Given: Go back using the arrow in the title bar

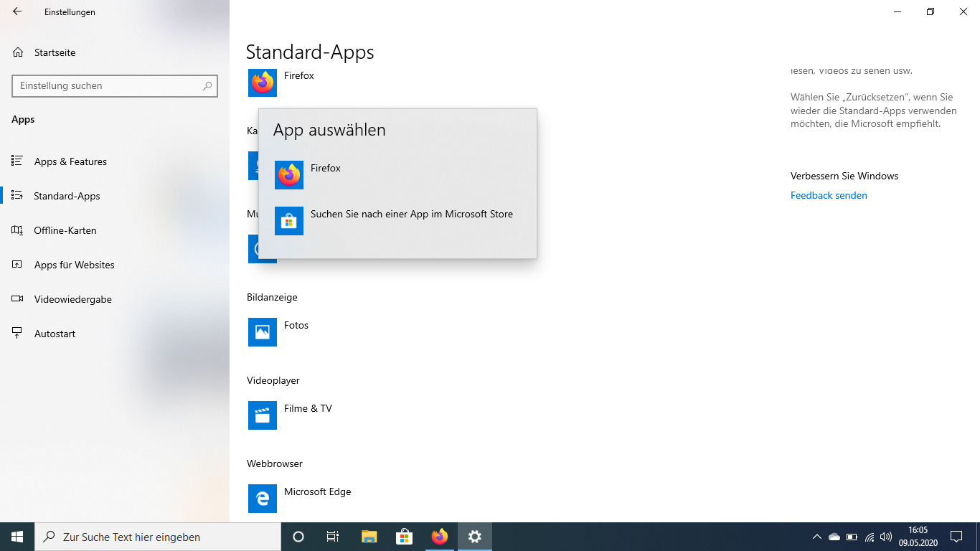Looking at the screenshot, I should point(17,11).
